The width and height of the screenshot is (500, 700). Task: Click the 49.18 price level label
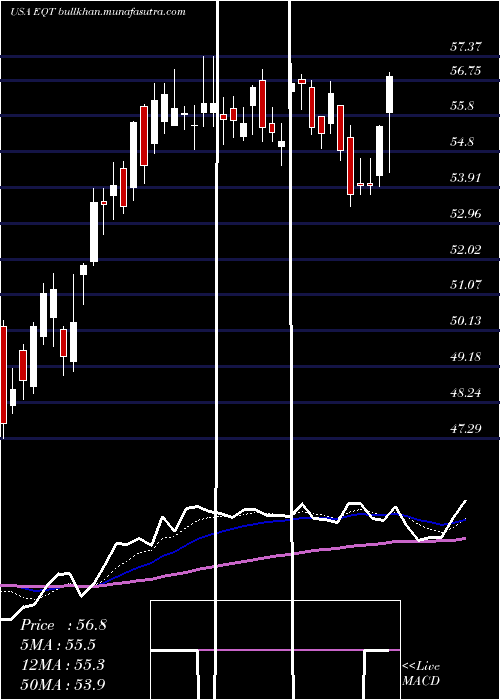(x=466, y=357)
